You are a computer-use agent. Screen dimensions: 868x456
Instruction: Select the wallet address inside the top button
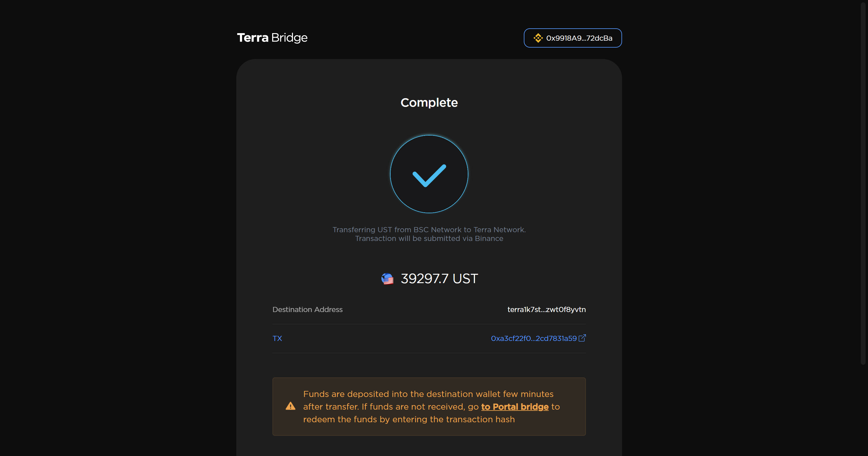[x=580, y=38]
